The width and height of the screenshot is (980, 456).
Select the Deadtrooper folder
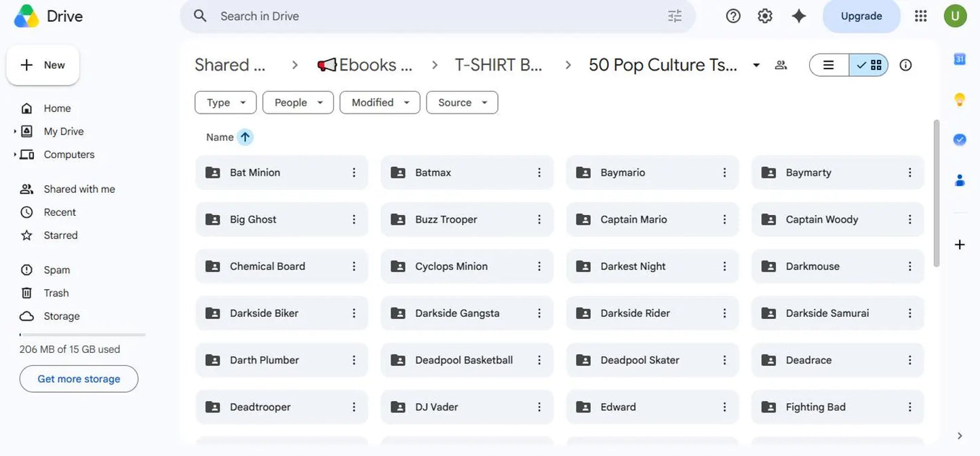tap(281, 407)
